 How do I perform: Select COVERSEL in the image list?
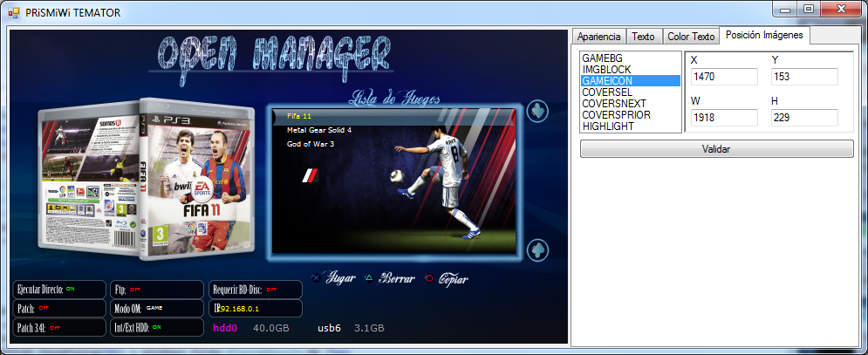pyautogui.click(x=630, y=92)
